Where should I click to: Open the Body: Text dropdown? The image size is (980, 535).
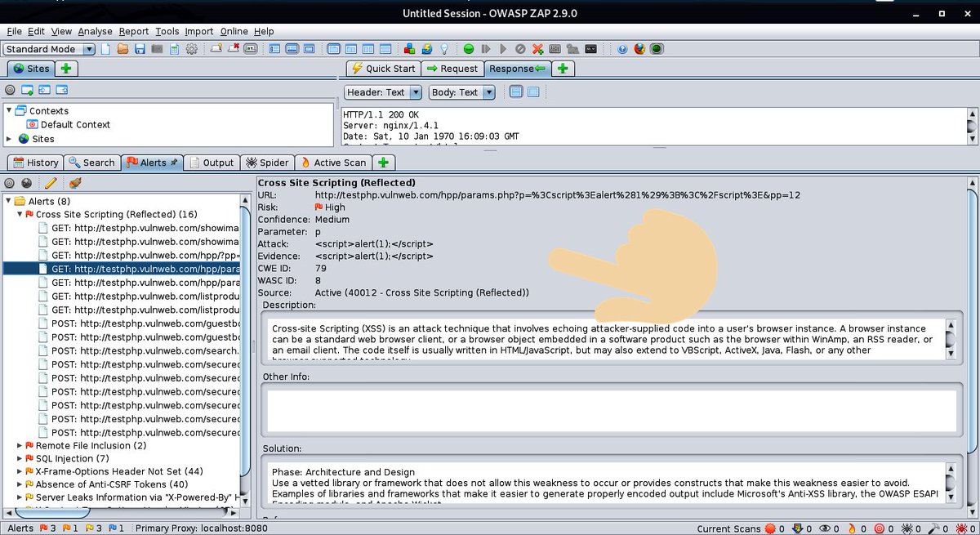click(462, 92)
